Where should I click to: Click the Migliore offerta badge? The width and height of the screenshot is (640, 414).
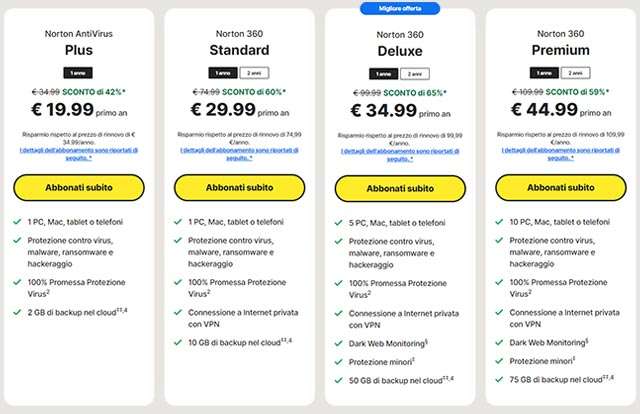[x=400, y=8]
